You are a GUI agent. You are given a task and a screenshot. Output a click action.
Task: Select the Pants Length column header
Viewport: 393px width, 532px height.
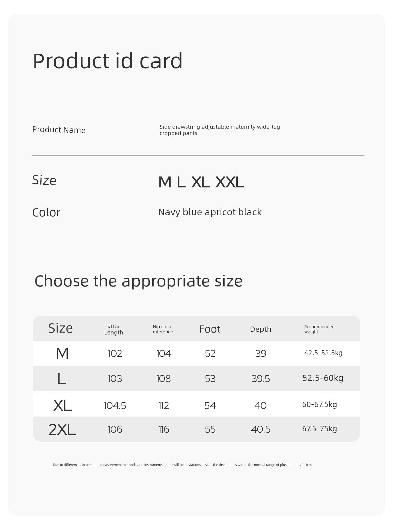pyautogui.click(x=114, y=329)
